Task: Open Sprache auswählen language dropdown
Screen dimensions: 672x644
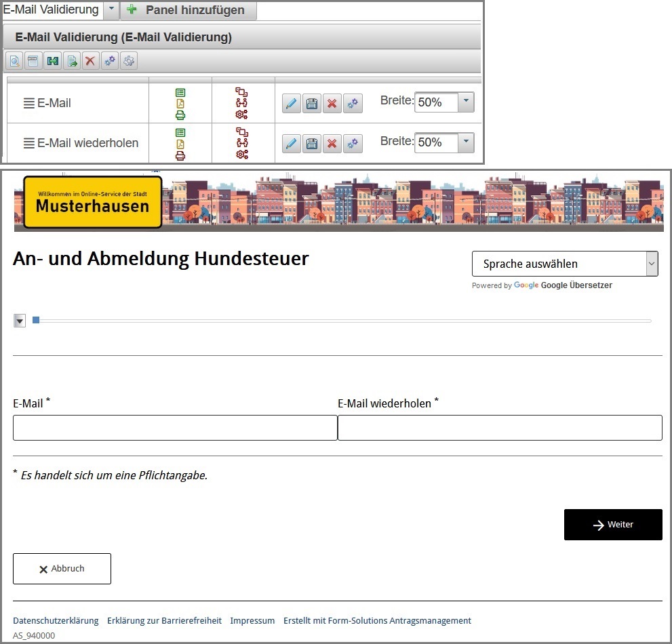Action: click(564, 264)
